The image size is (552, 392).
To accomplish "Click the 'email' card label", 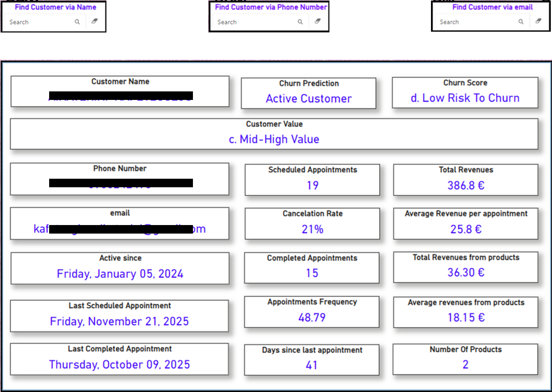I will (120, 213).
